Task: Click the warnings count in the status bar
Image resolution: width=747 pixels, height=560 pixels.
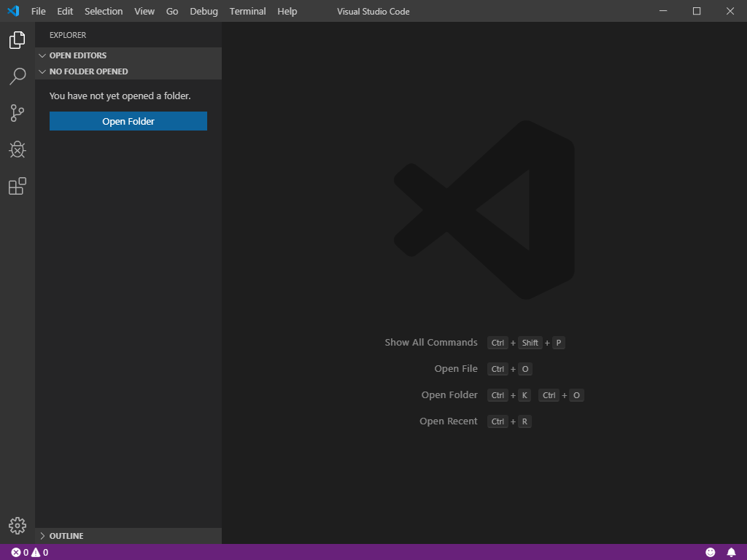Action: point(40,553)
